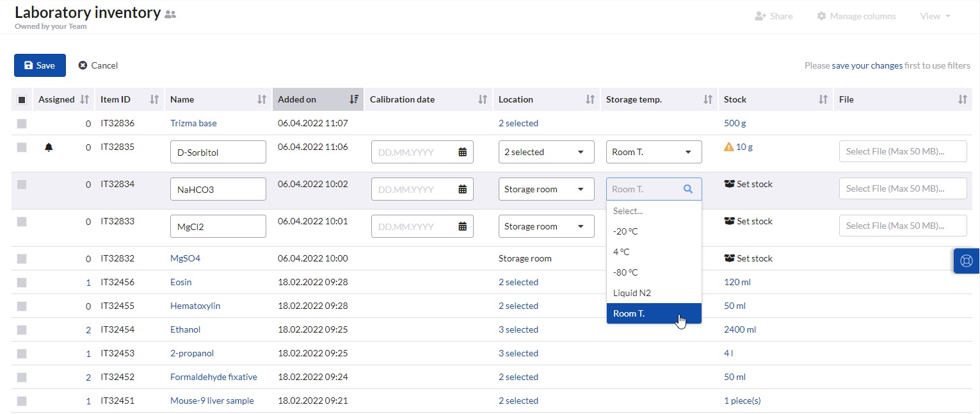Image resolution: width=980 pixels, height=414 pixels.
Task: Click the bell reminder icon for D-Sorbitol
Action: [49, 147]
